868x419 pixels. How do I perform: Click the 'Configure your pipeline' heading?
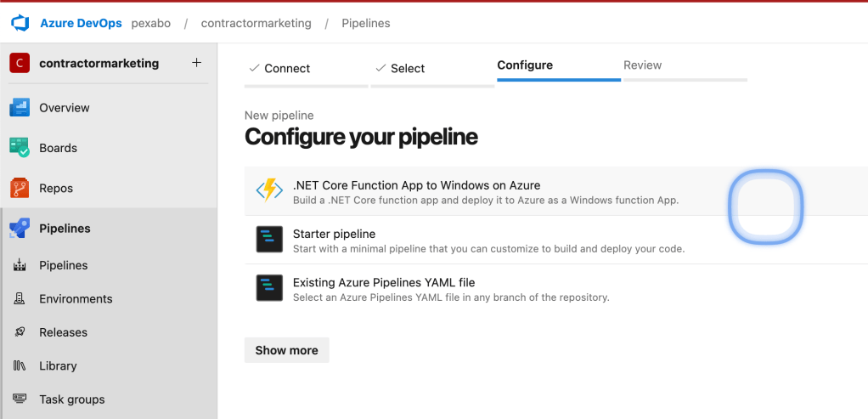coord(361,136)
